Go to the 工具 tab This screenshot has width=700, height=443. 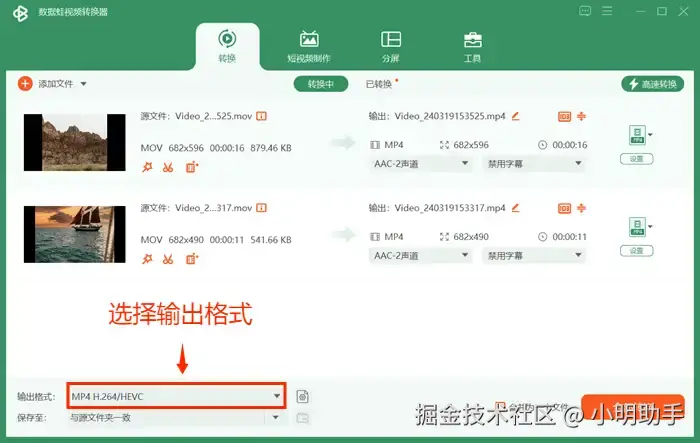click(x=472, y=46)
